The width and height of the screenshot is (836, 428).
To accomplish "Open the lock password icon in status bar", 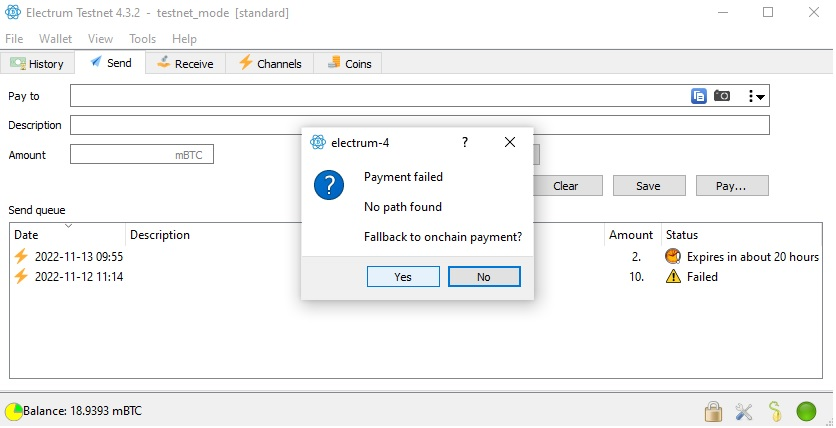I will point(713,411).
